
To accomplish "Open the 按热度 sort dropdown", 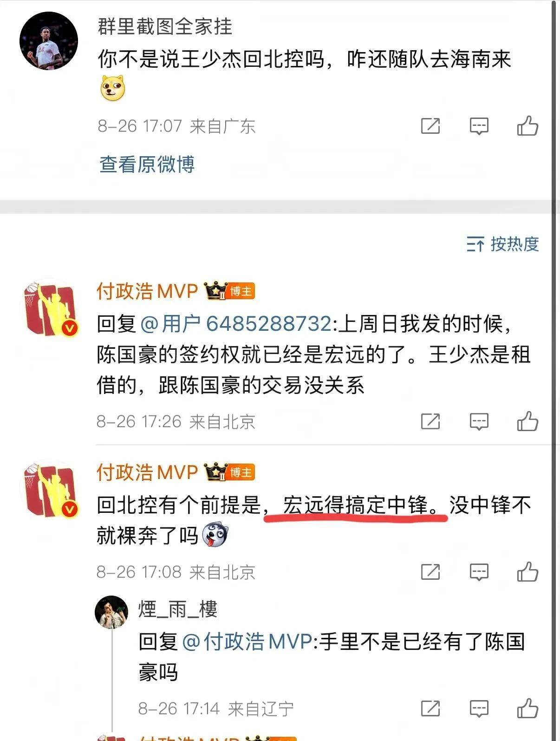I will (x=502, y=244).
